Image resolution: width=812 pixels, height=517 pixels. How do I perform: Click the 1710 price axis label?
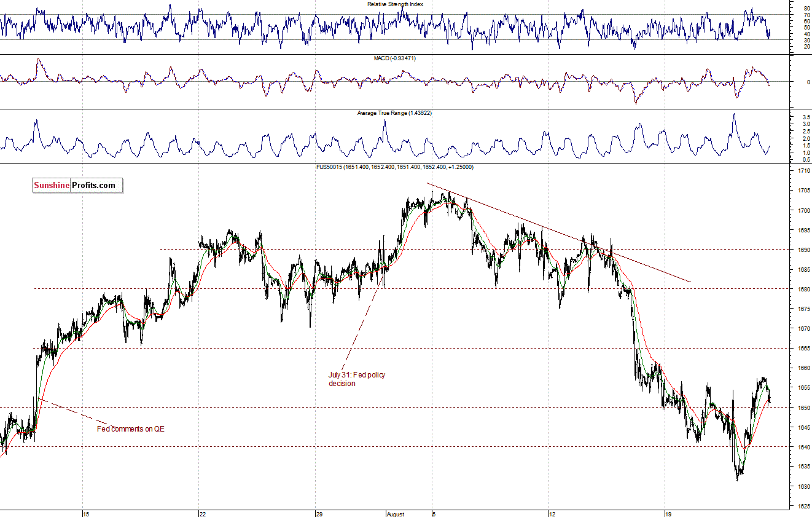(803, 171)
